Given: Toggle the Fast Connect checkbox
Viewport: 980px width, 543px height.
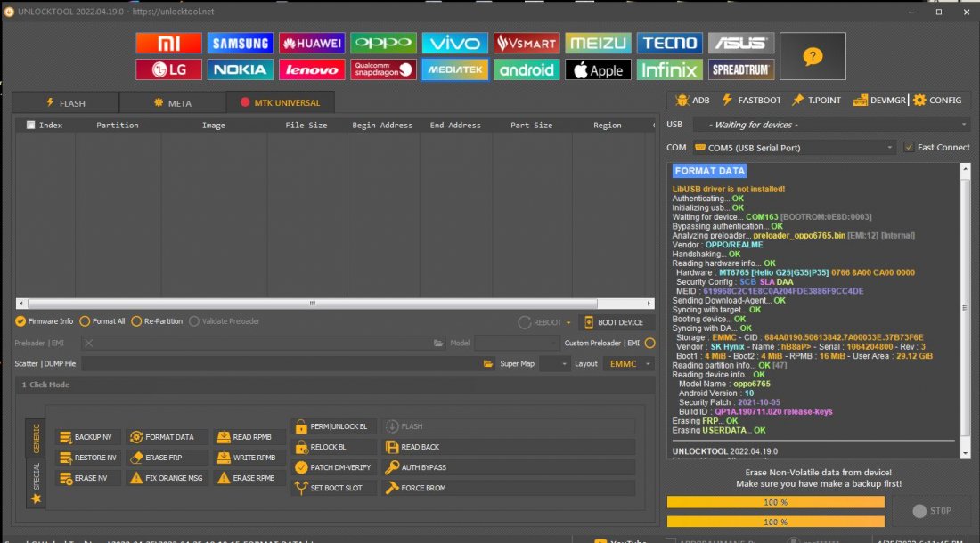Looking at the screenshot, I should point(909,147).
